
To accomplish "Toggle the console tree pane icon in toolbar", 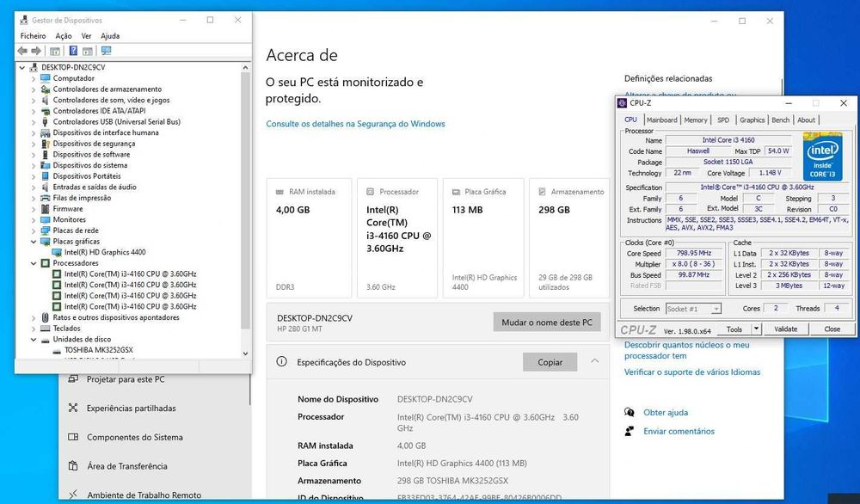I will click(x=55, y=51).
